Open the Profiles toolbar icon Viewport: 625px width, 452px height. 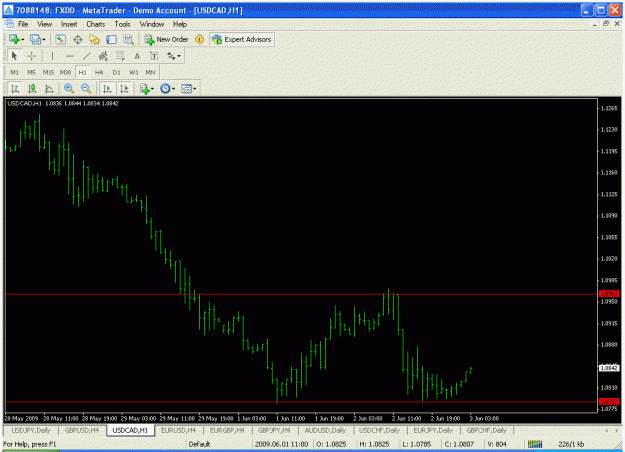coord(36,39)
